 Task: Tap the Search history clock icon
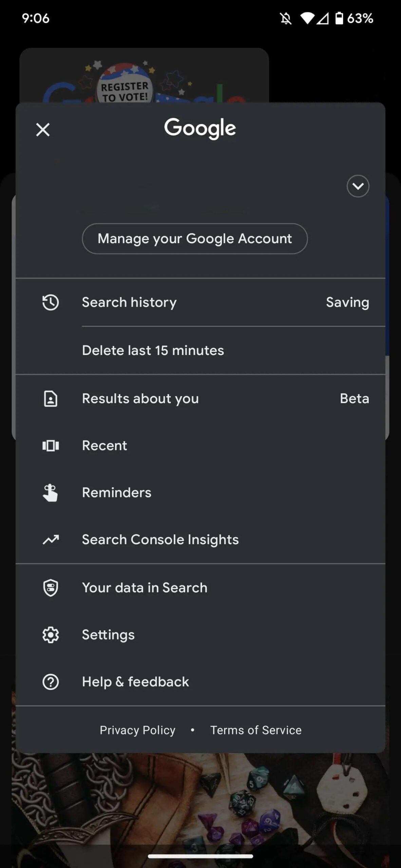(x=51, y=302)
